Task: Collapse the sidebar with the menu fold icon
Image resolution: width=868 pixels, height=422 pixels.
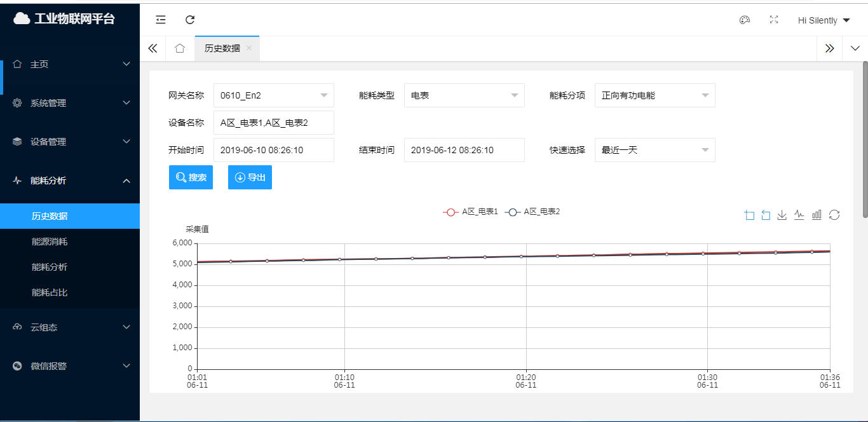Action: click(161, 20)
